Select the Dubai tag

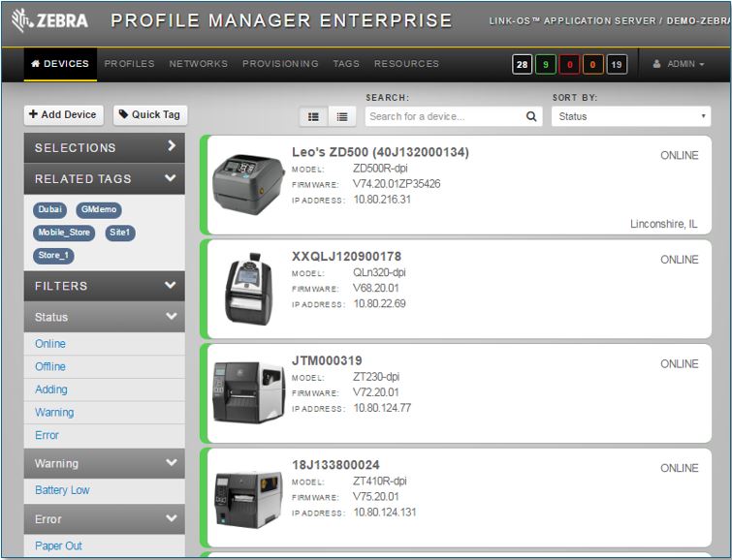coord(50,209)
